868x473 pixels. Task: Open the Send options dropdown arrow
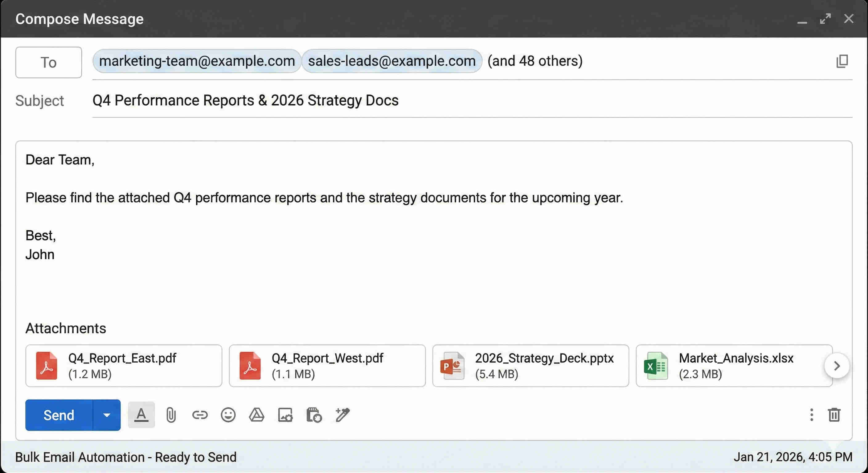(107, 415)
